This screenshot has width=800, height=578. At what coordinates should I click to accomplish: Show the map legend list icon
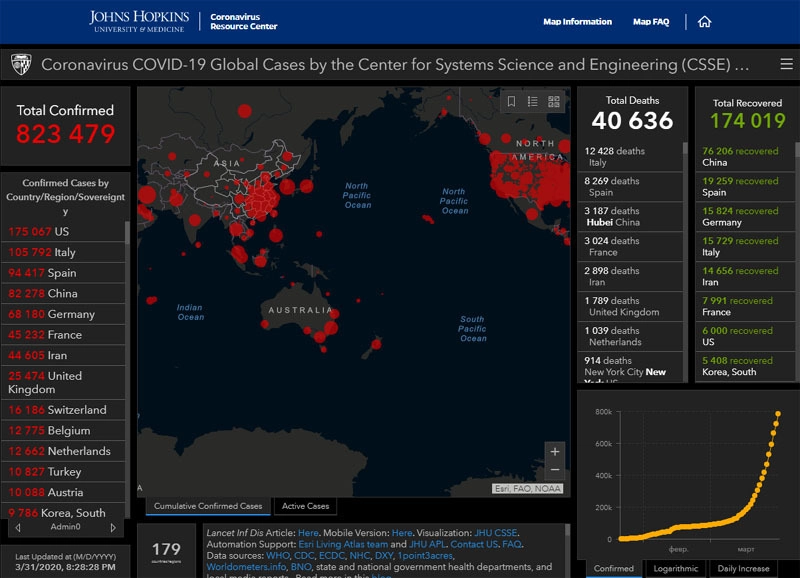[x=533, y=101]
